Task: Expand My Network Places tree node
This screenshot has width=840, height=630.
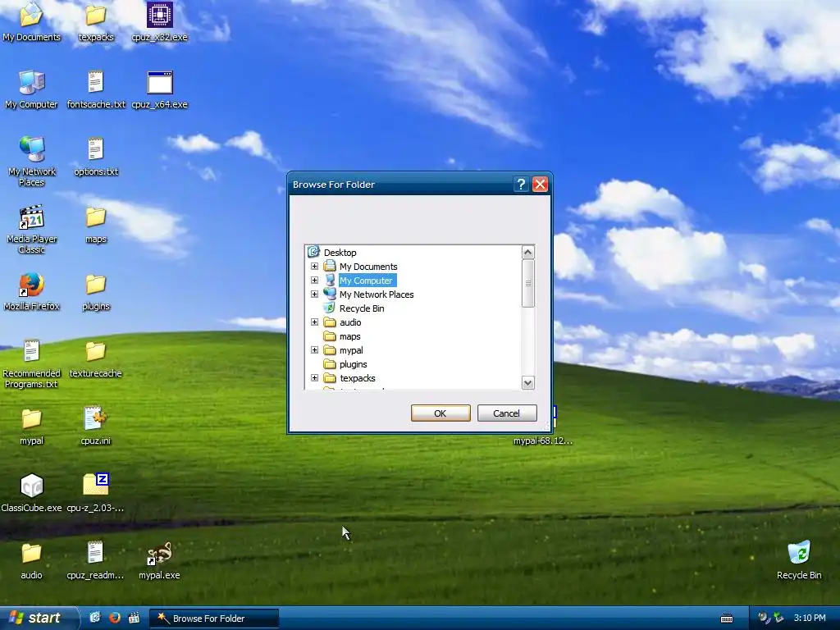Action: (x=314, y=294)
